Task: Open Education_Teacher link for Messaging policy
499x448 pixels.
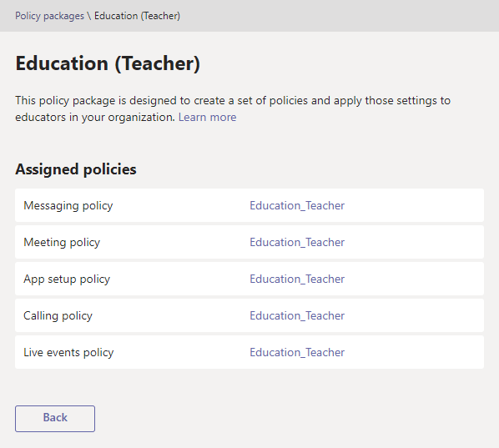Action: [297, 205]
